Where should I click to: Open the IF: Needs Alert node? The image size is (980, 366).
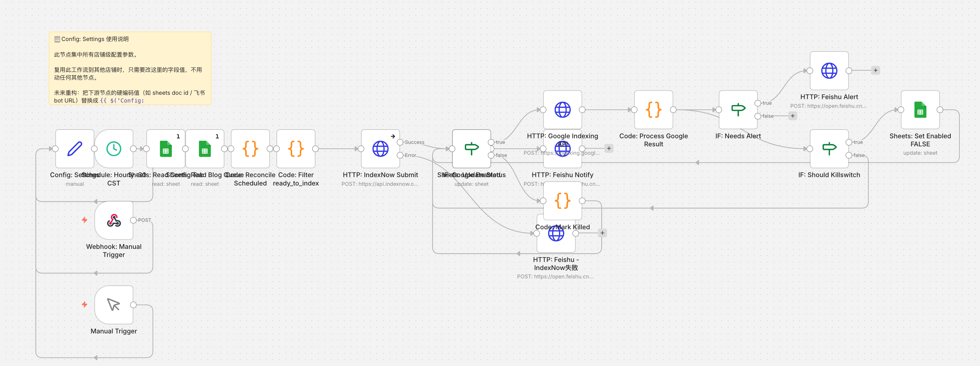pos(738,110)
